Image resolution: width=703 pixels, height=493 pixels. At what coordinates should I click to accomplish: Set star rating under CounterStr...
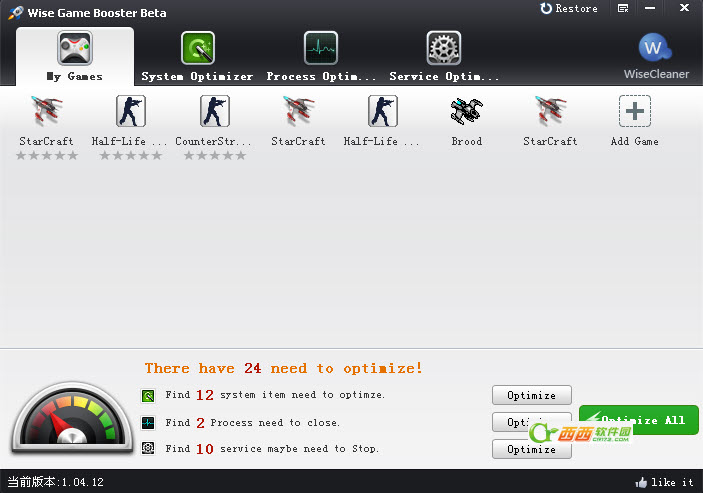pyautogui.click(x=215, y=156)
